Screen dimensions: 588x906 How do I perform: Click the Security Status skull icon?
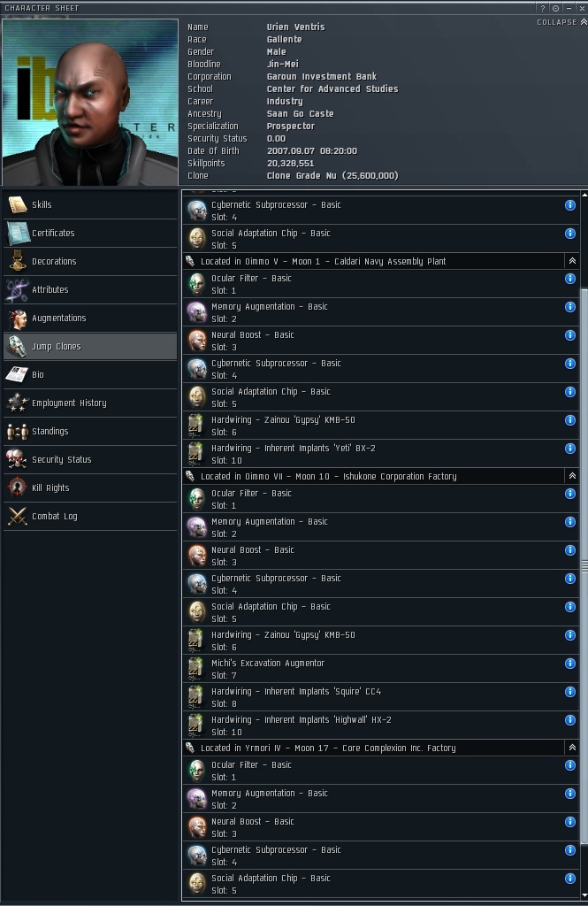click(x=18, y=459)
